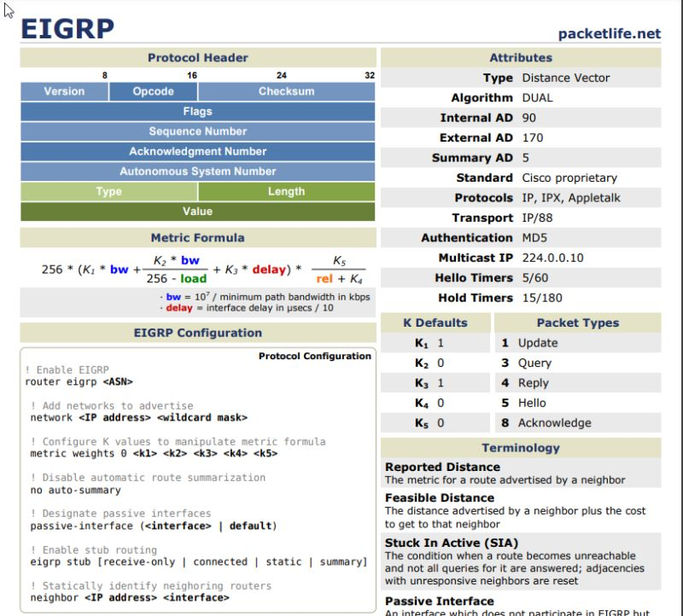
Task: Click the eigrp stub command line
Action: (x=199, y=562)
